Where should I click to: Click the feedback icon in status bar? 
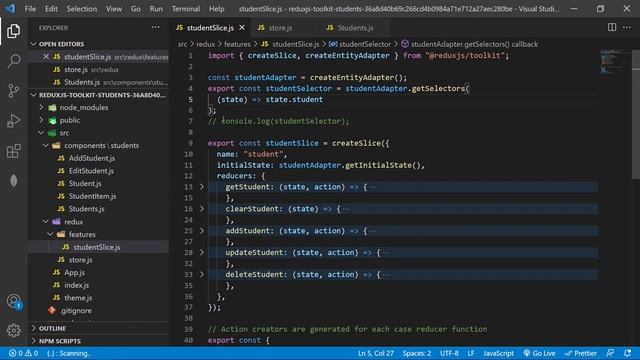pyautogui.click(x=610, y=353)
